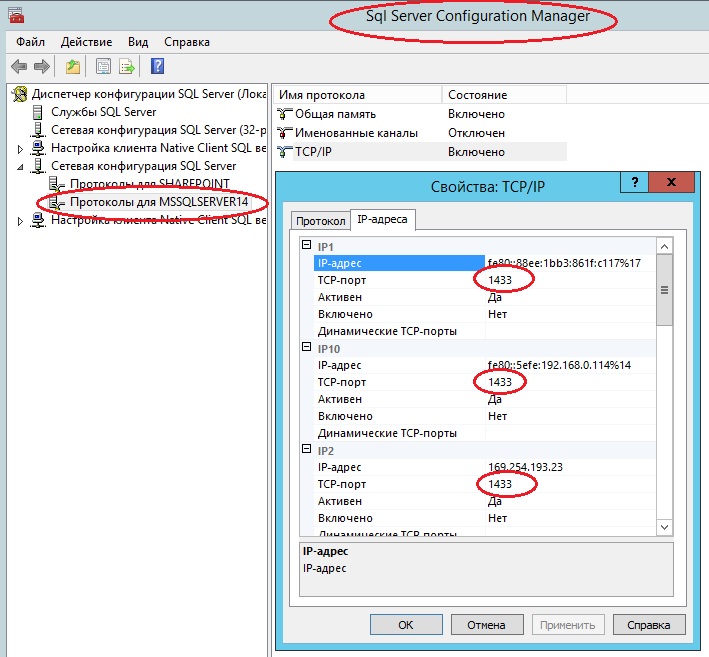
Task: Open the Действие menu
Action: coord(86,42)
